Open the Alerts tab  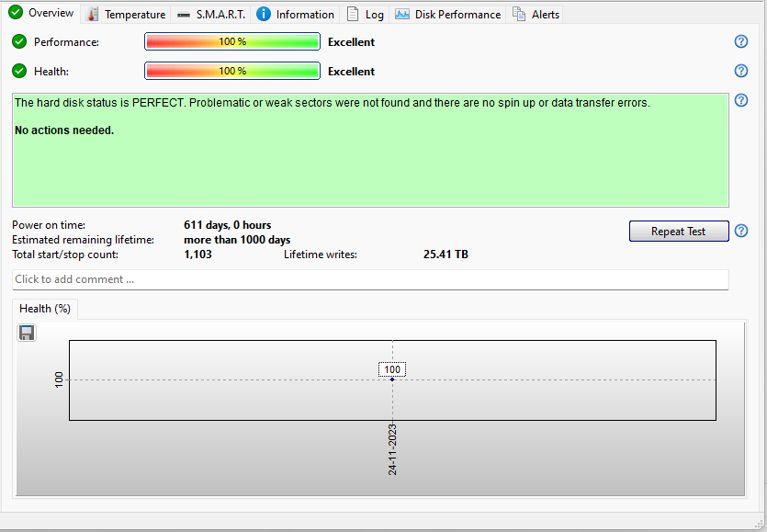click(x=536, y=14)
